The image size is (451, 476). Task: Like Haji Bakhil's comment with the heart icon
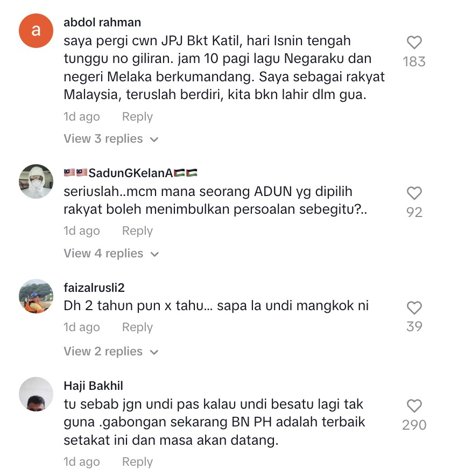(414, 406)
